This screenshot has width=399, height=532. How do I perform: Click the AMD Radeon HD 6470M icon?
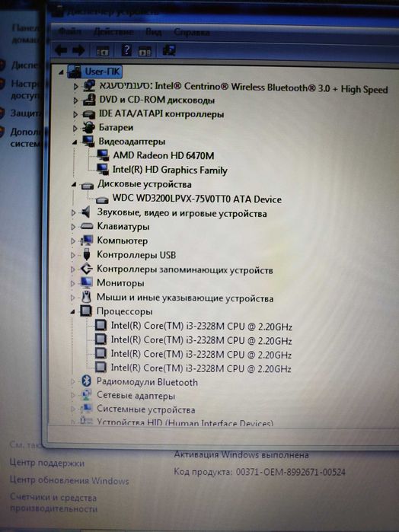[103, 156]
